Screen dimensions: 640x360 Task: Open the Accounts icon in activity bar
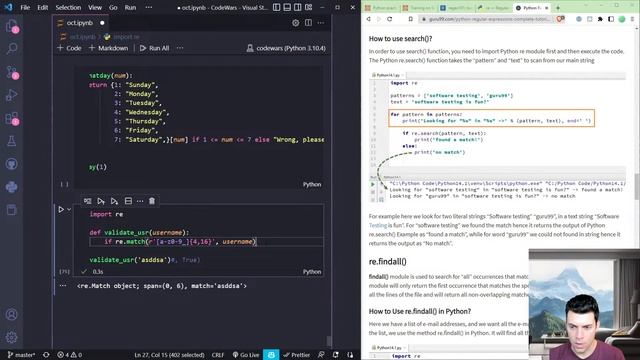tap(11, 315)
